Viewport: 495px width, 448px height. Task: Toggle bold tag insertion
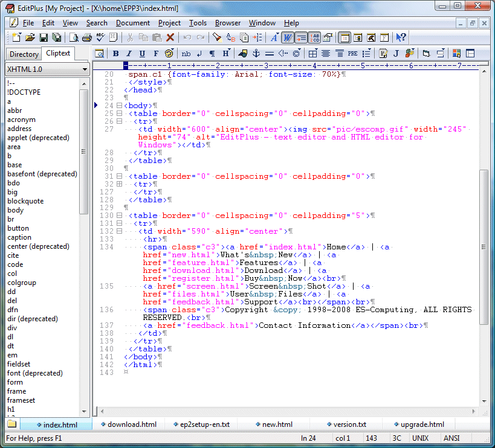pos(115,54)
